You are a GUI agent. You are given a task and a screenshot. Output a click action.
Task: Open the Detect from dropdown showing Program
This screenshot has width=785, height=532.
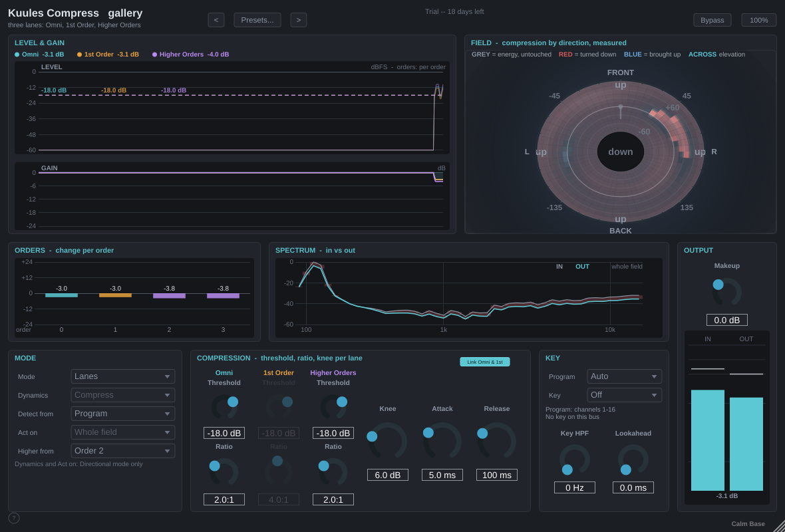click(123, 414)
